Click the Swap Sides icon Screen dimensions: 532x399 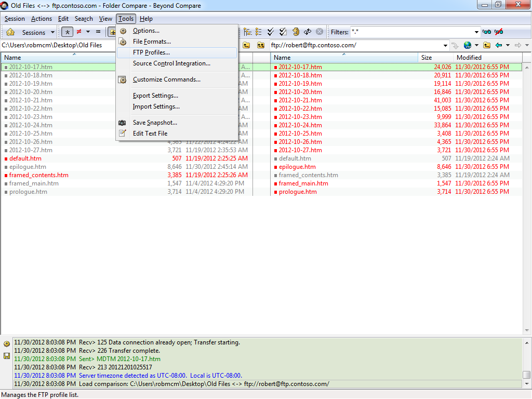(x=308, y=32)
